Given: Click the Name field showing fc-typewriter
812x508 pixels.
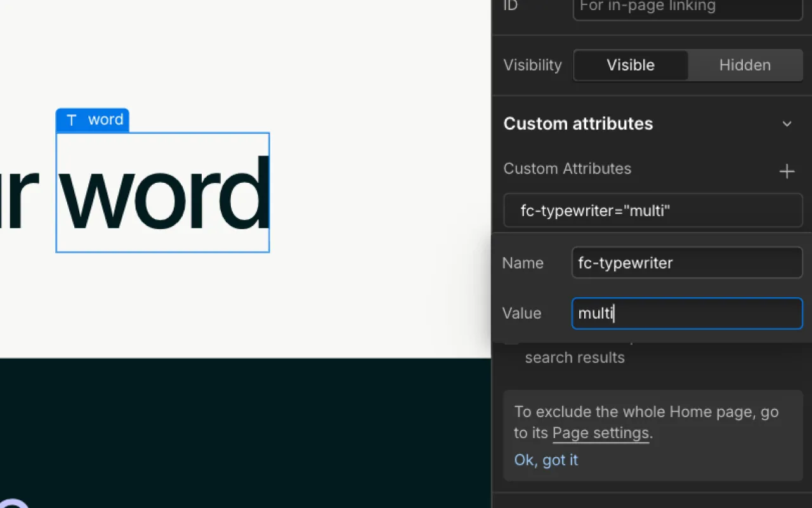Looking at the screenshot, I should pyautogui.click(x=687, y=262).
